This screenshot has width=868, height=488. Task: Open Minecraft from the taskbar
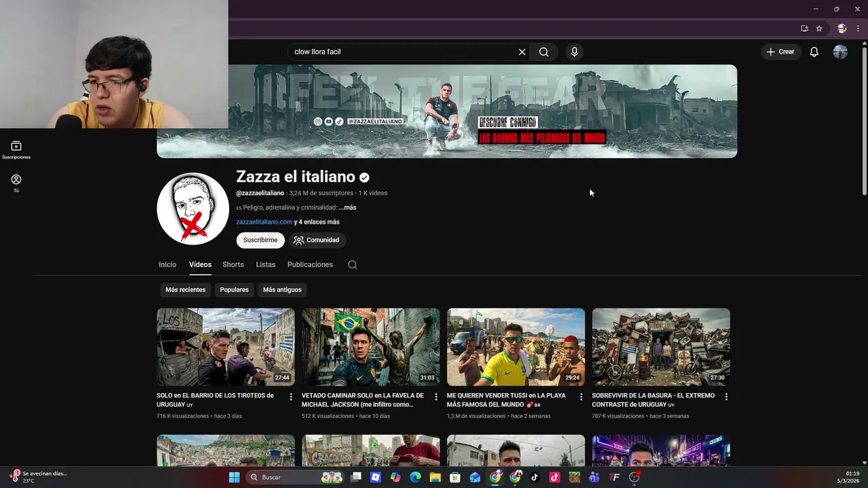[574, 477]
